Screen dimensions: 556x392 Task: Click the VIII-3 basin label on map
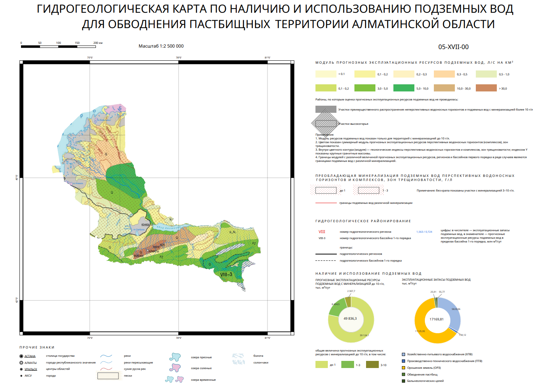point(226,275)
